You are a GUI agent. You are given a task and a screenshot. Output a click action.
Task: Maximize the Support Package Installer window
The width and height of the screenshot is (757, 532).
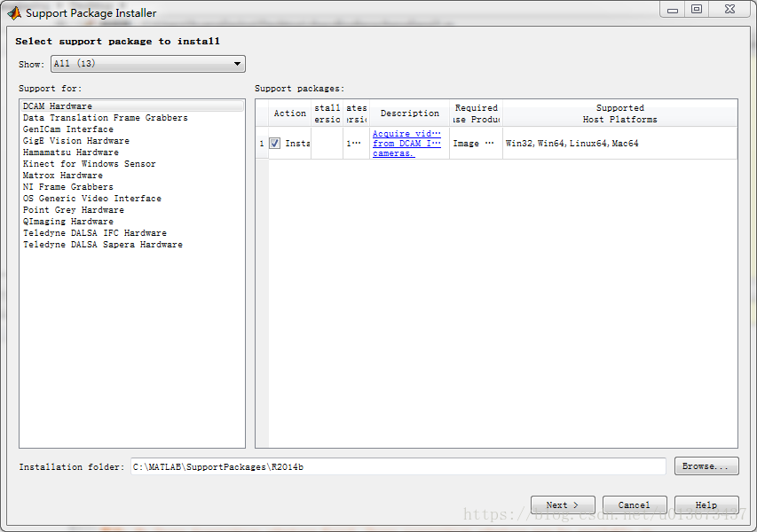click(697, 10)
